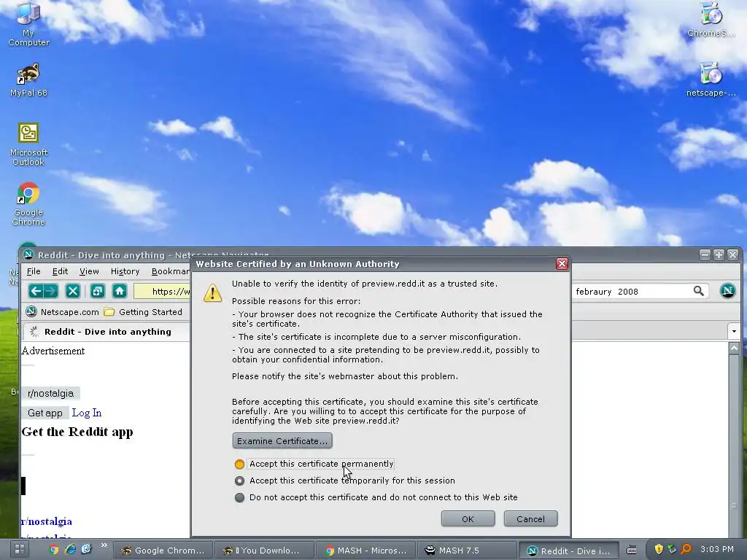Select the Reddit - Dive into anything tab
This screenshot has height=560, width=747.
pyautogui.click(x=106, y=332)
